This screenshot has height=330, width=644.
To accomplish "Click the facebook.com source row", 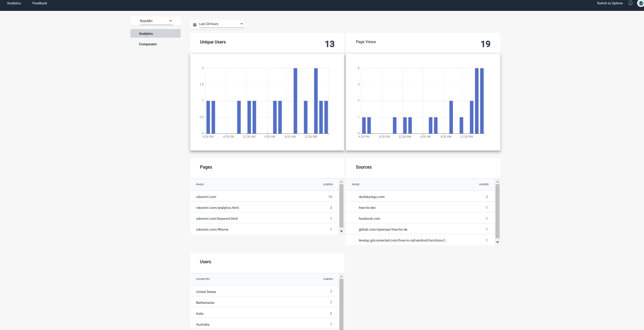I will [420, 218].
